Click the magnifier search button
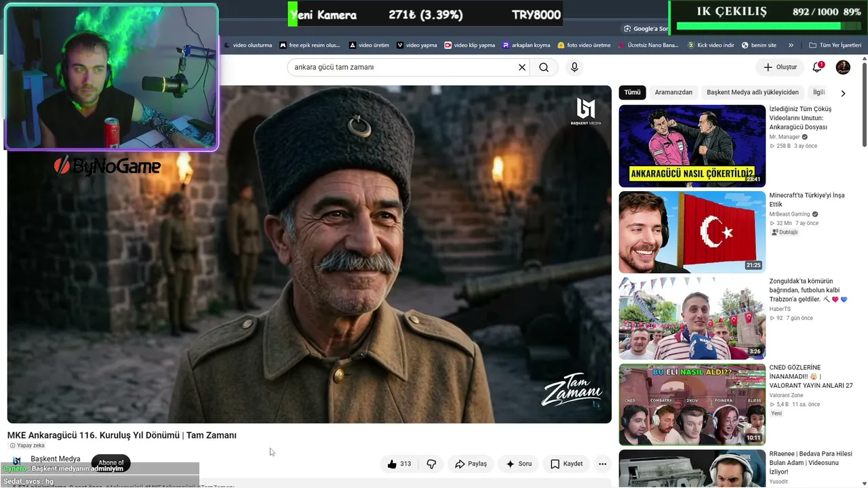This screenshot has width=868, height=488. pyautogui.click(x=544, y=67)
